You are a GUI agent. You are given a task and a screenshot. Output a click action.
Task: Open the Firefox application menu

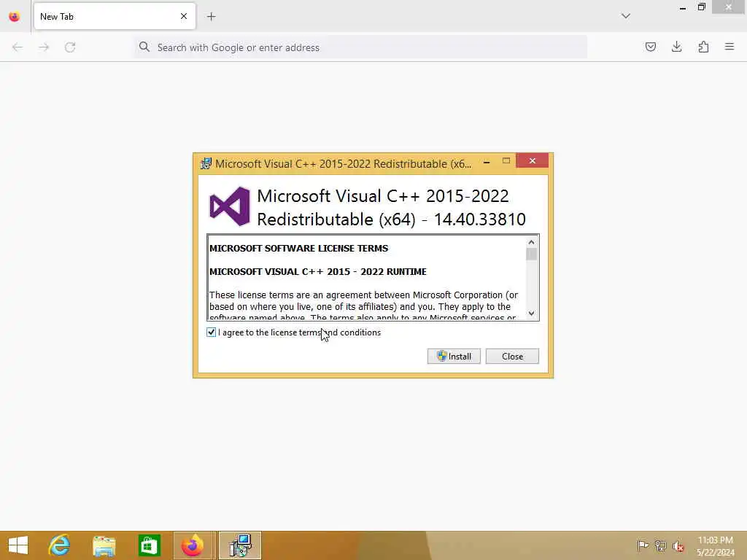pyautogui.click(x=729, y=47)
